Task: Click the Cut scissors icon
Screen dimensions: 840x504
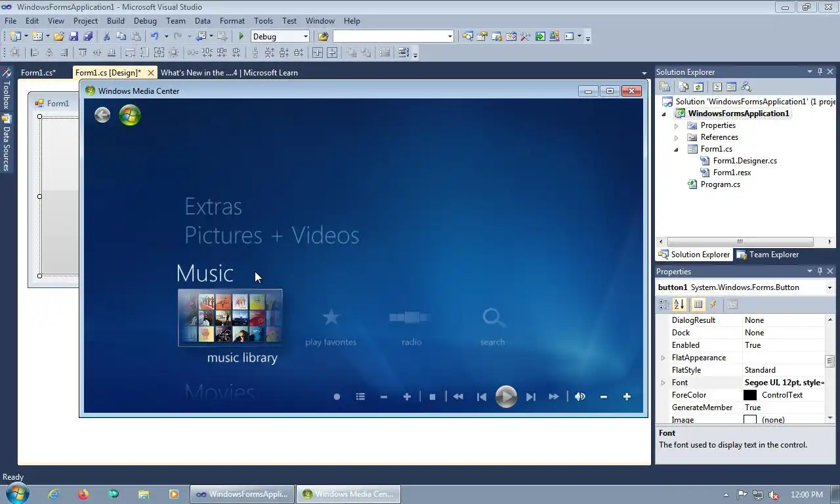Action: pos(106,37)
